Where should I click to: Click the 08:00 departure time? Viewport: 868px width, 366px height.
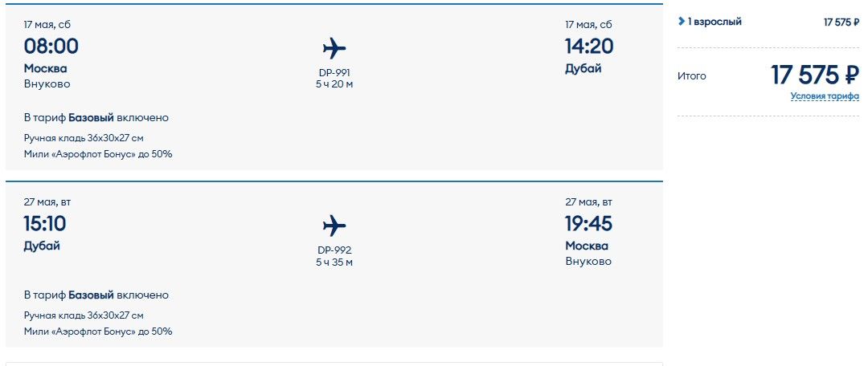pos(51,46)
